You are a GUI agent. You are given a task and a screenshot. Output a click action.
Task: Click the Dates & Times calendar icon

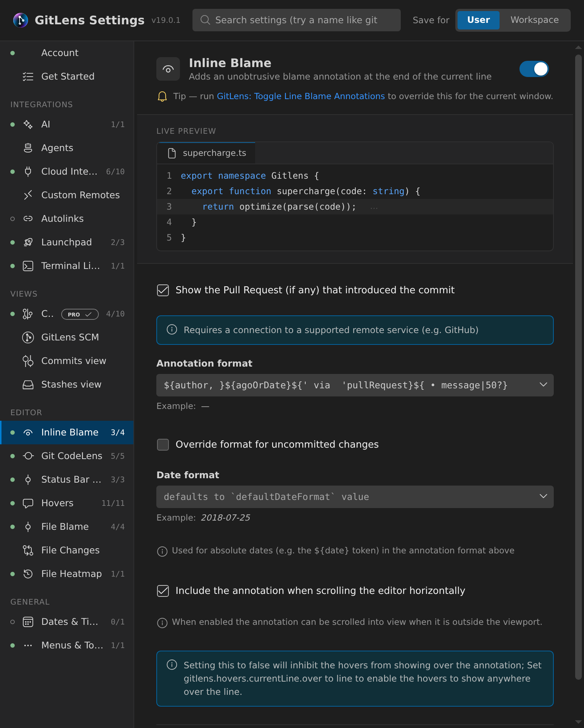click(28, 622)
